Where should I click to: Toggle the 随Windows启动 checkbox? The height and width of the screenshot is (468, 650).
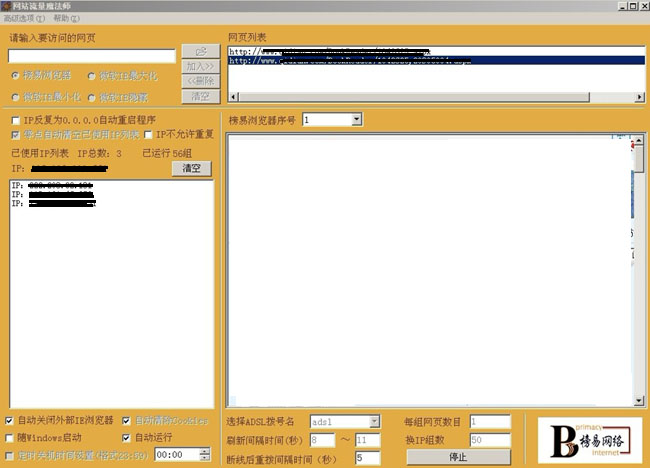(10, 438)
